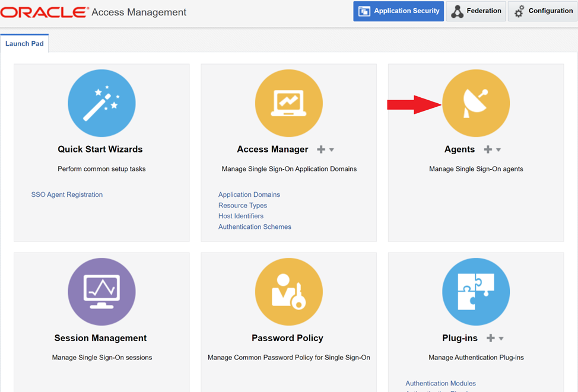Click the Authentication Schemes link
Viewport: 578px width, 392px height.
(255, 227)
